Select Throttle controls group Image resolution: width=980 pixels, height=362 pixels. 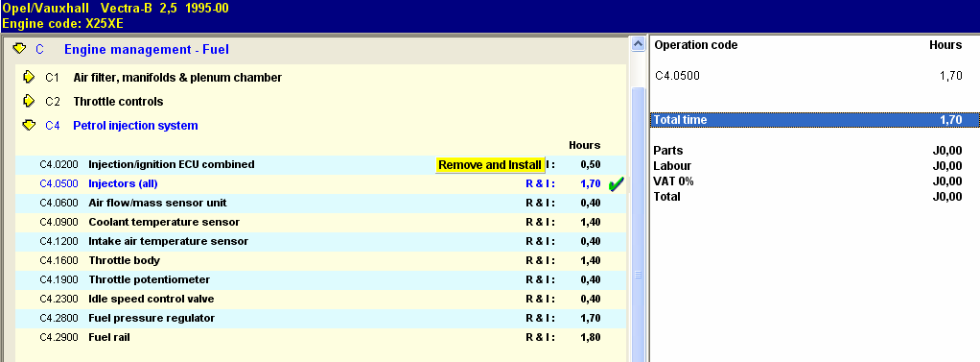point(118,102)
